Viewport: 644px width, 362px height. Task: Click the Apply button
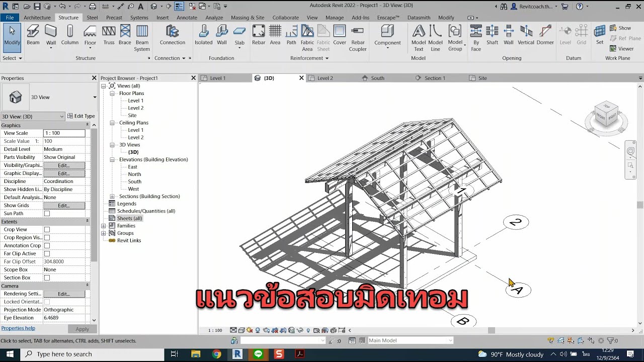[82, 329]
